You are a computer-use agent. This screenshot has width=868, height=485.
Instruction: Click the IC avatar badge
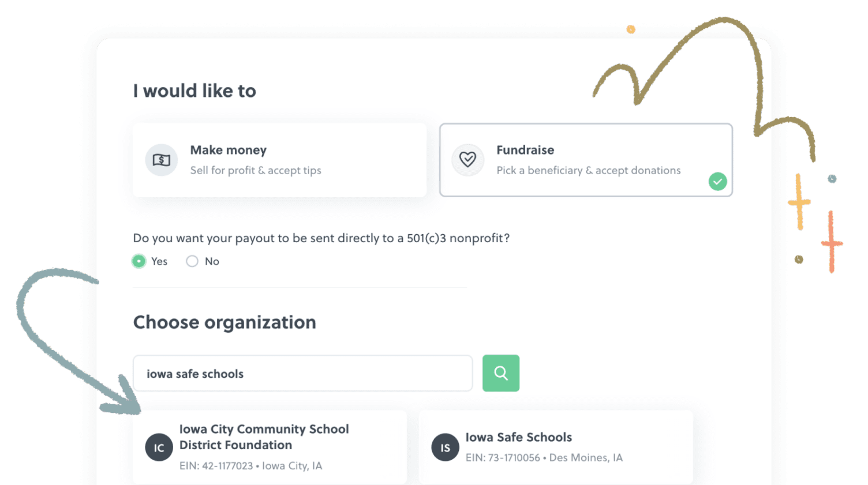tap(159, 448)
